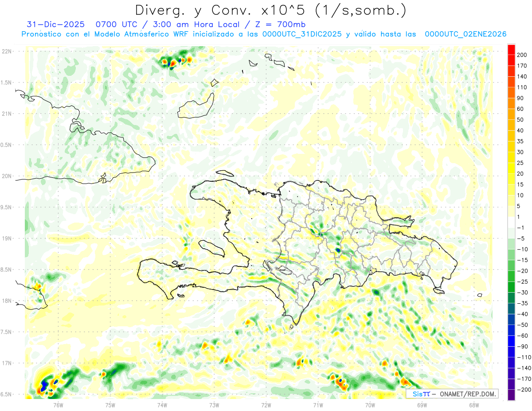Click the '69W' longitude axis label

422,404
